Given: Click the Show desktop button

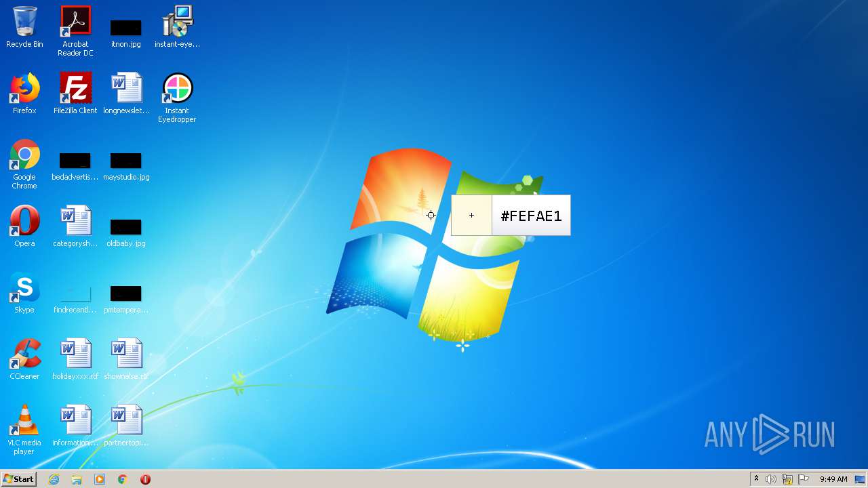Looking at the screenshot, I should click(x=860, y=479).
